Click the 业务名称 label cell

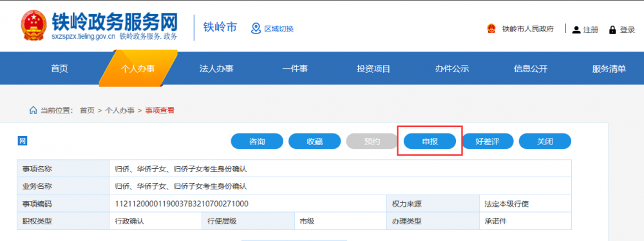click(63, 186)
